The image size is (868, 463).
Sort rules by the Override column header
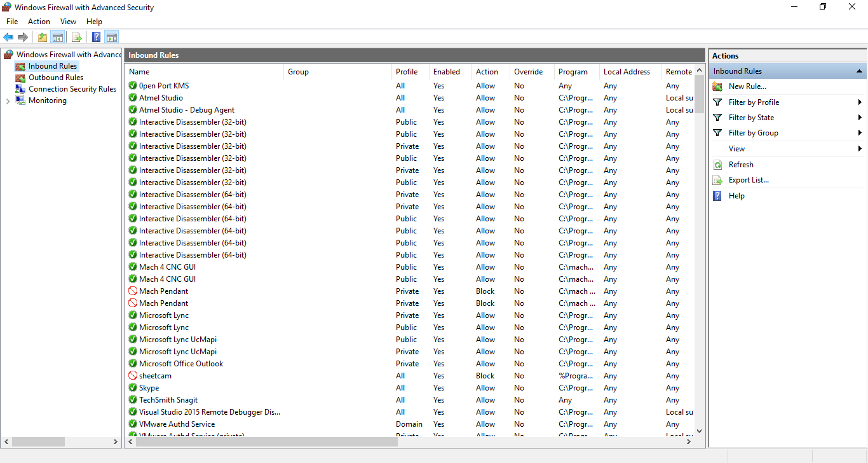point(532,72)
